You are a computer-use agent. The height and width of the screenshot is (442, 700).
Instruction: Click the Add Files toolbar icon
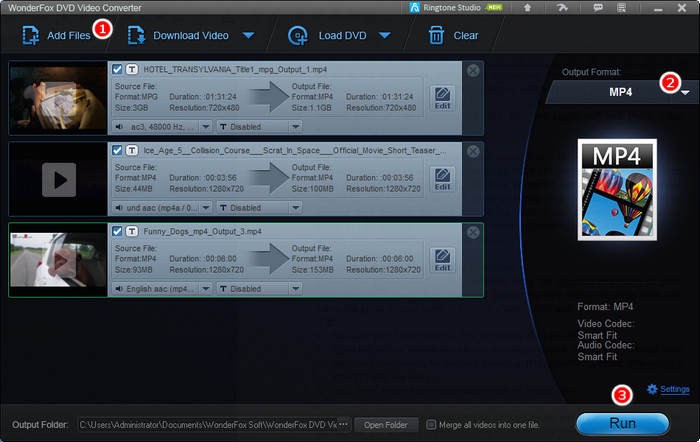pyautogui.click(x=31, y=36)
